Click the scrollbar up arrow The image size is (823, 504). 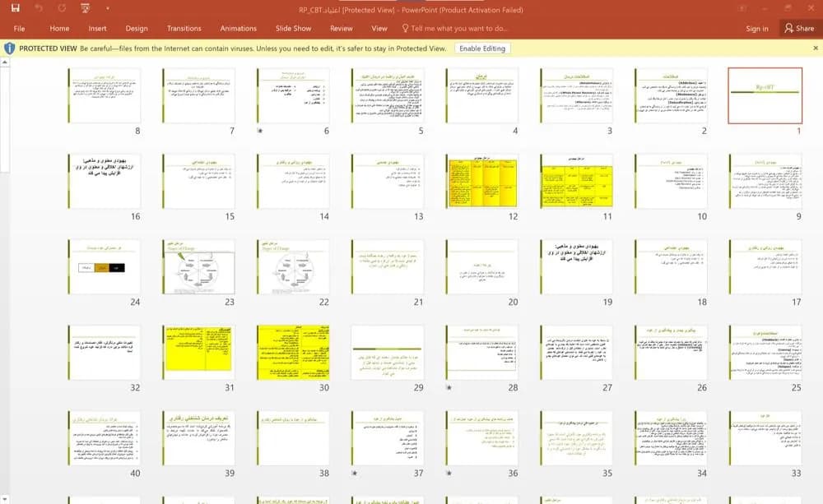pyautogui.click(x=5, y=62)
